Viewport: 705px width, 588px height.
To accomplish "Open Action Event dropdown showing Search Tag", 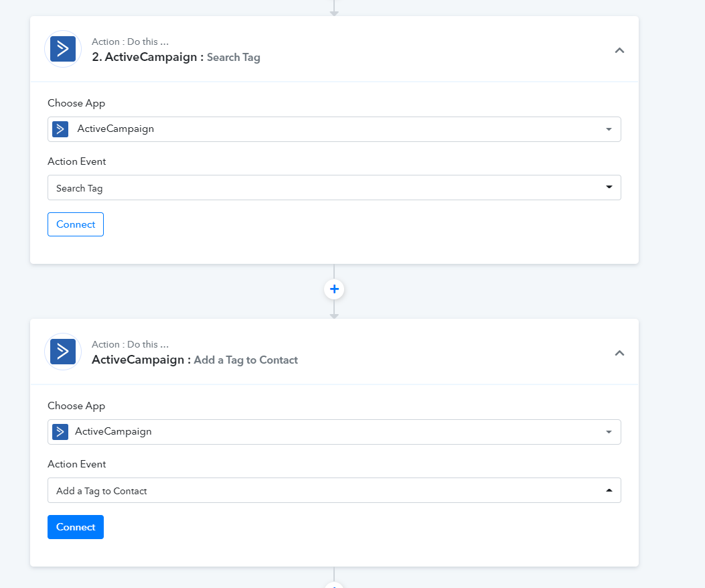I will coord(334,188).
